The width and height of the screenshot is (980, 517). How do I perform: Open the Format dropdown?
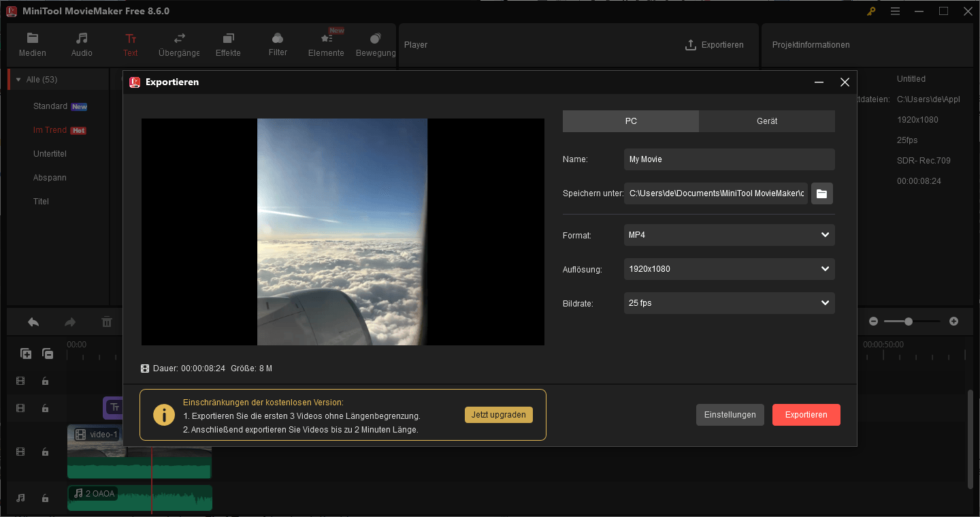coord(729,234)
